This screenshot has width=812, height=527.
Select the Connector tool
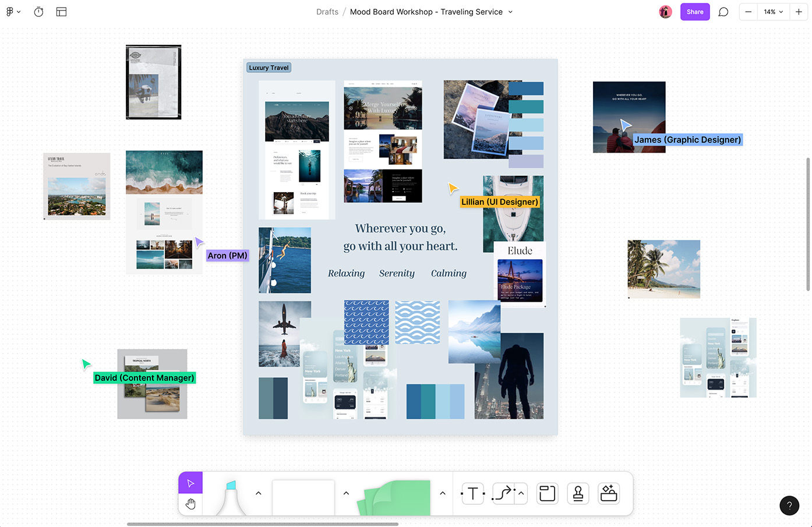503,494
